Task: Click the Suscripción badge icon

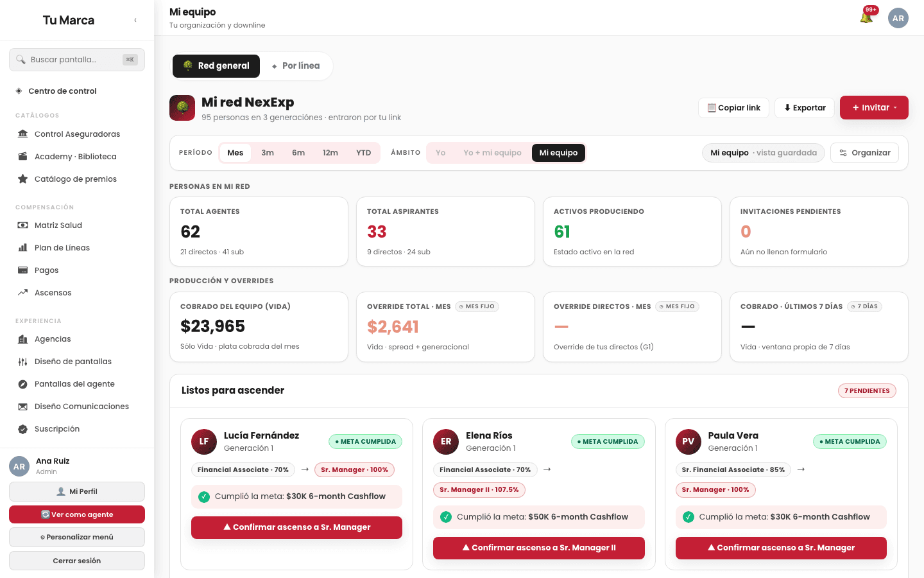Action: [23, 429]
